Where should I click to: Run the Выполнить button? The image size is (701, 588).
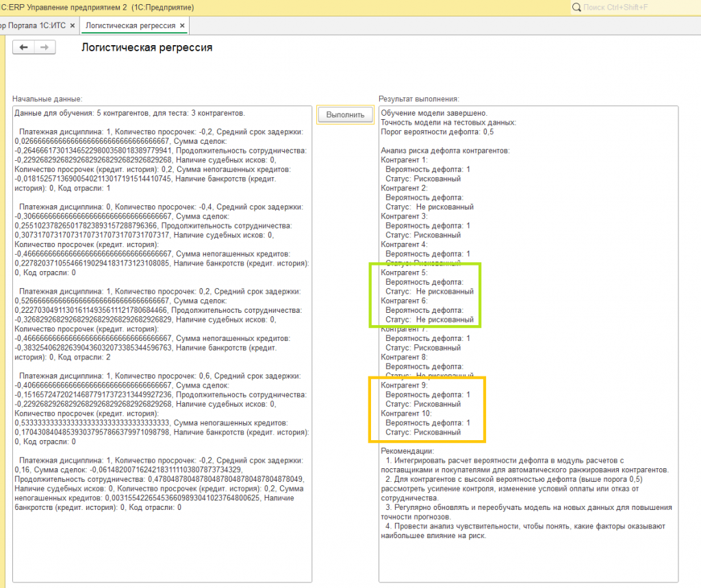pyautogui.click(x=345, y=115)
